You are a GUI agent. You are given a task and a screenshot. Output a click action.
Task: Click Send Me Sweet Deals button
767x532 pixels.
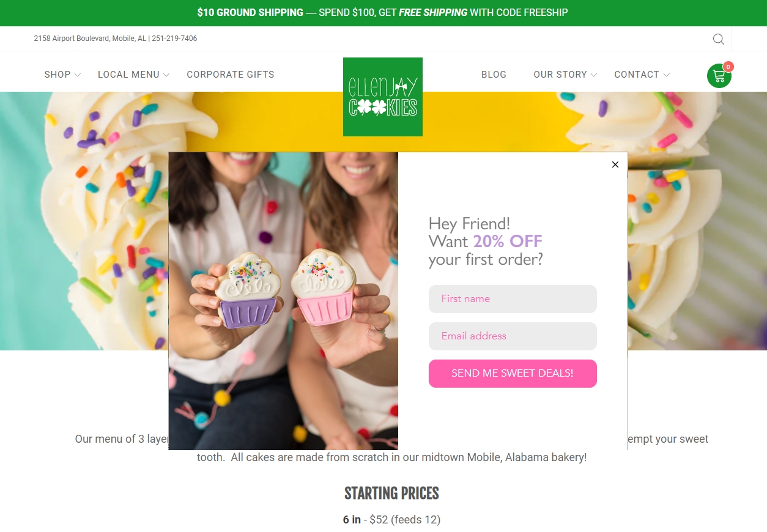[513, 374]
